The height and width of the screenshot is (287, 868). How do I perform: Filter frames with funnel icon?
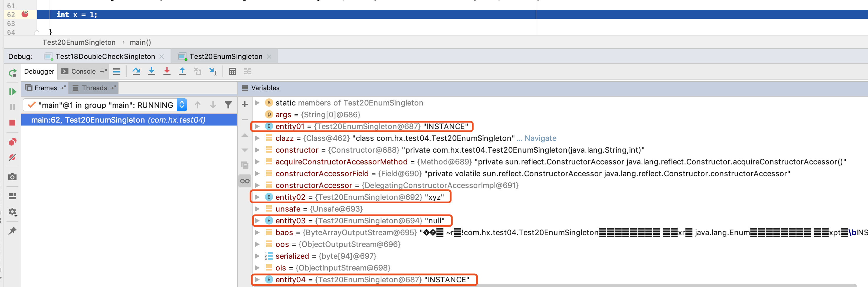pyautogui.click(x=228, y=105)
